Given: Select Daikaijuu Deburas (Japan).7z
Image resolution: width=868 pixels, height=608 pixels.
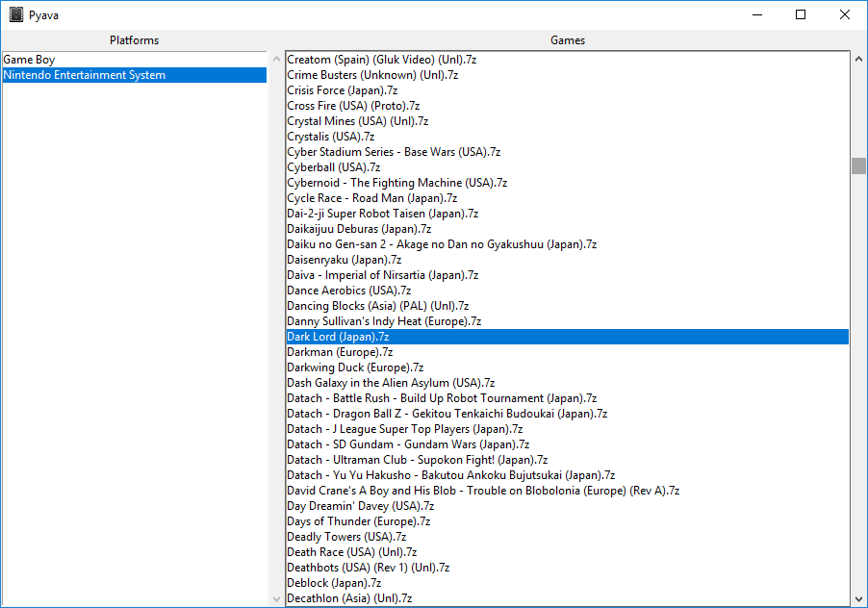Looking at the screenshot, I should tap(568, 229).
